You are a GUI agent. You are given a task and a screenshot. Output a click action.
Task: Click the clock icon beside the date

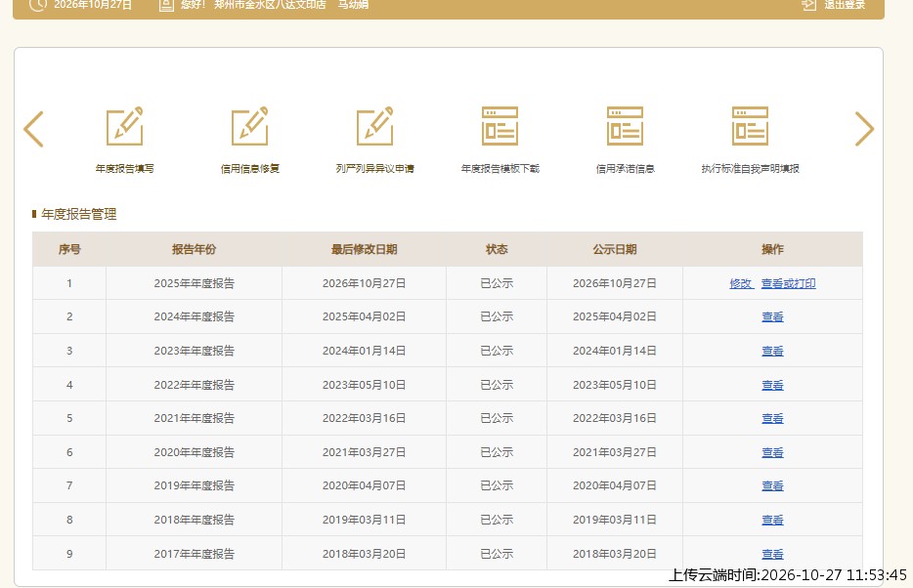(38, 5)
